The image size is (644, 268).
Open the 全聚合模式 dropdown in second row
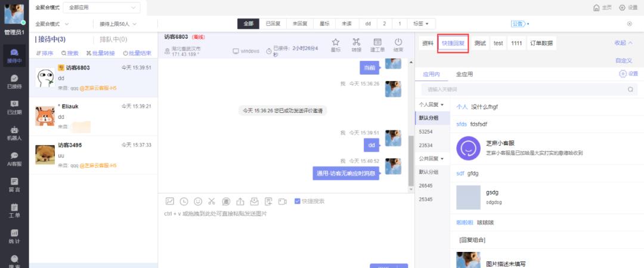[x=52, y=24]
